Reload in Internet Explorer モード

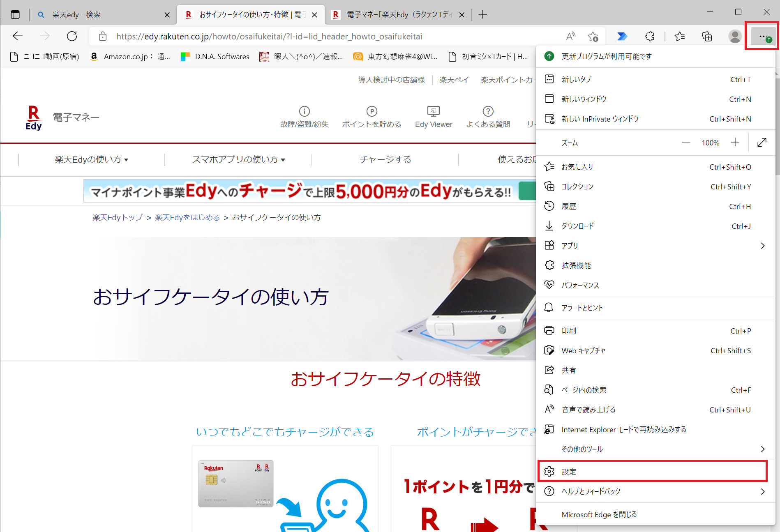pyautogui.click(x=656, y=429)
